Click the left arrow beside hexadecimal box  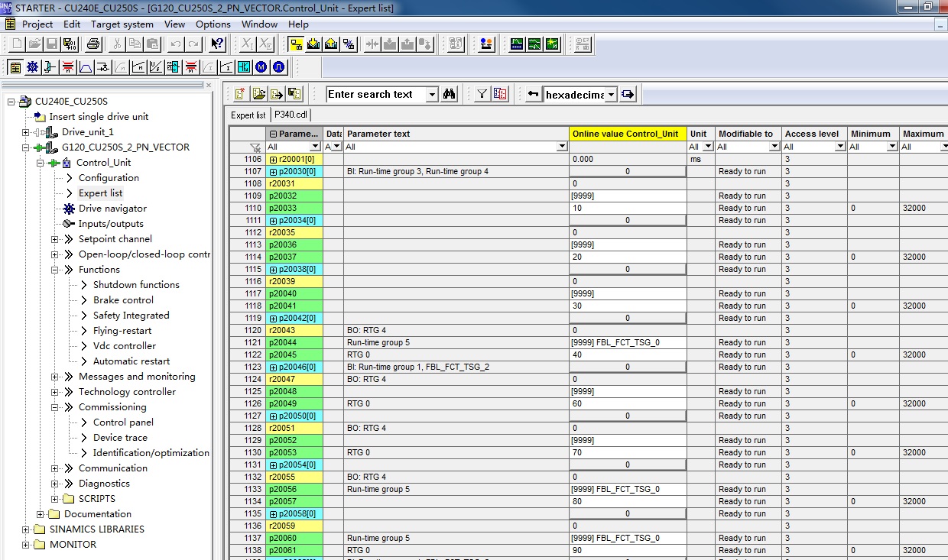pyautogui.click(x=534, y=94)
